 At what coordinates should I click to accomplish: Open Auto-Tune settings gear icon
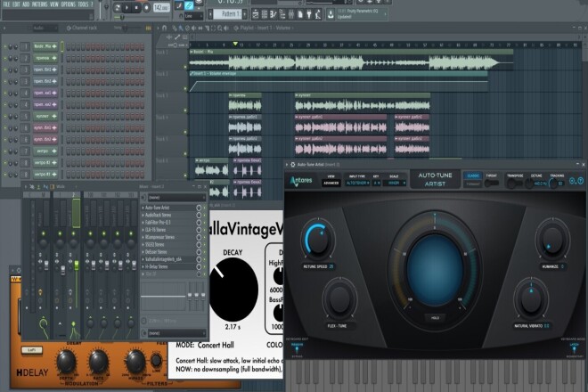click(572, 181)
